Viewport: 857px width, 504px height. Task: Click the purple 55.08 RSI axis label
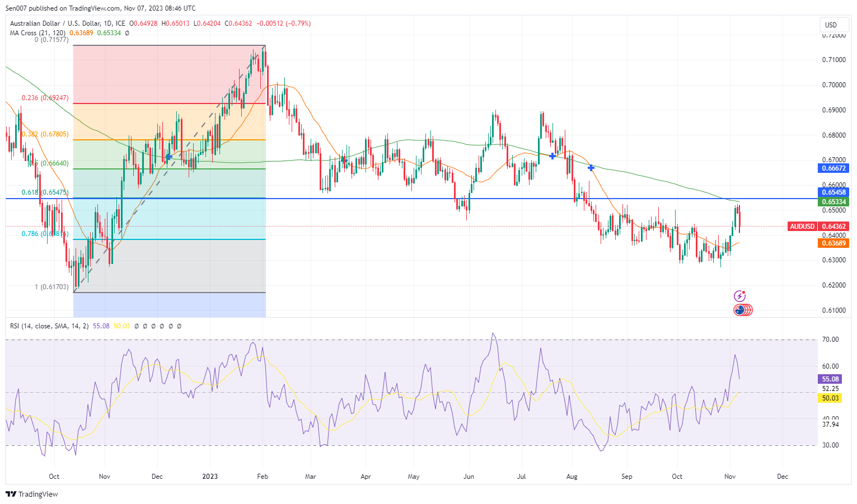830,379
